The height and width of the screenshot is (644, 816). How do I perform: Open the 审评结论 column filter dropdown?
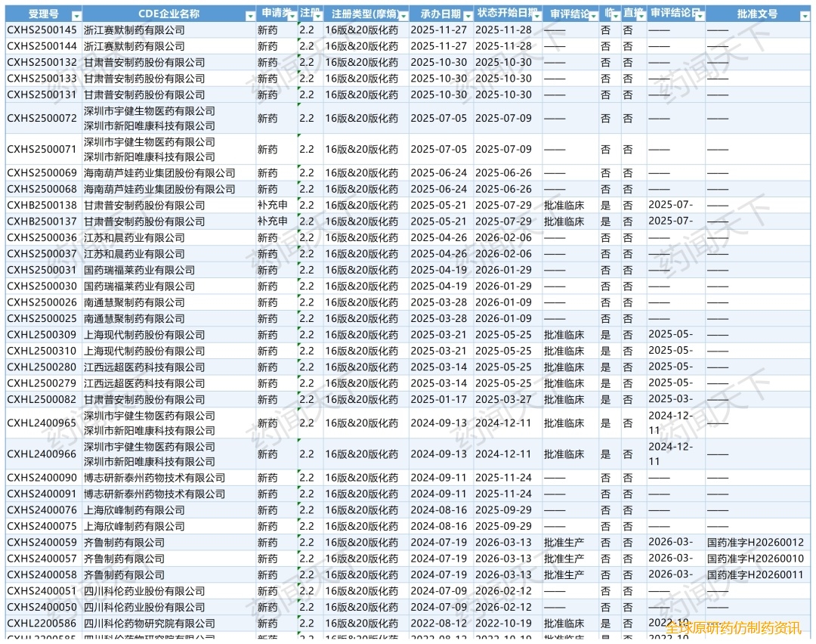click(x=593, y=16)
